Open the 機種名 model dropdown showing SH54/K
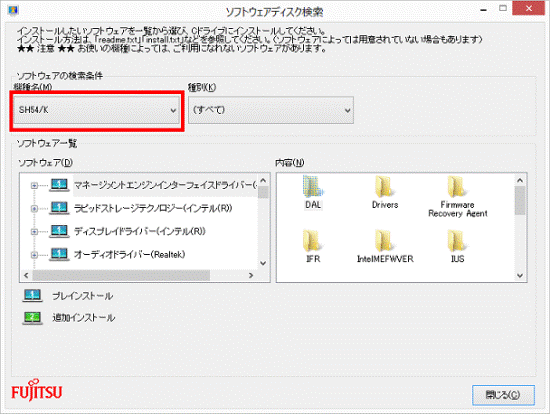The width and height of the screenshot is (550, 414). tap(96, 110)
